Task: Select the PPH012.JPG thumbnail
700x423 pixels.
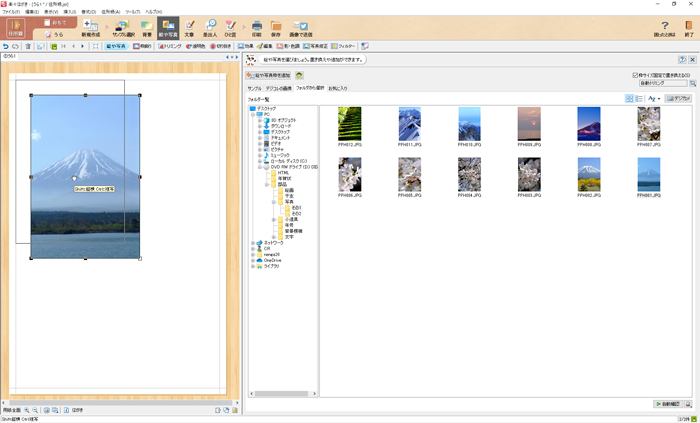Action: coord(349,126)
